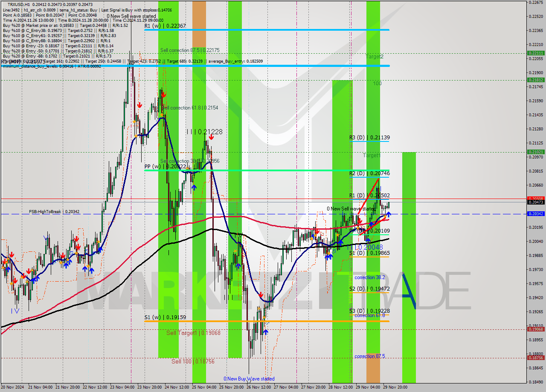Click the 'Sell correction 87.5 | 0.22175' text
Screen dimensions: 546x392
[x=190, y=50]
